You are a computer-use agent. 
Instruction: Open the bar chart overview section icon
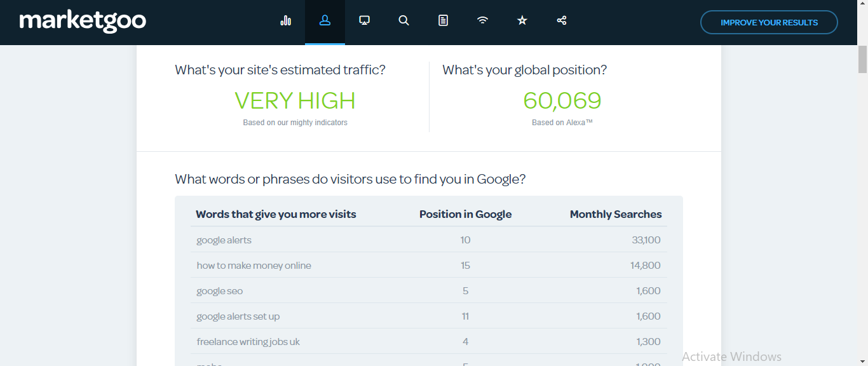click(285, 21)
